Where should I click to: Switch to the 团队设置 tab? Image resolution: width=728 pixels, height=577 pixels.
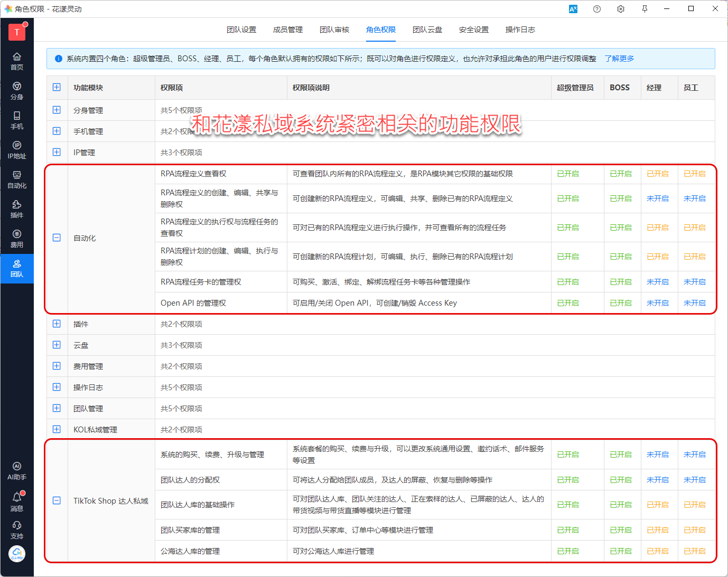click(x=241, y=30)
